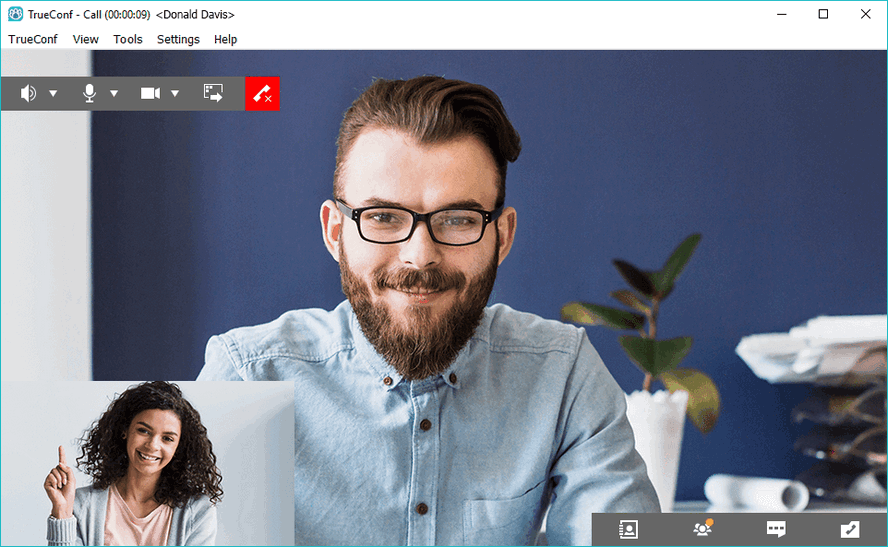This screenshot has height=547, width=888.
Task: Show the participants list icon
Action: coord(702,528)
